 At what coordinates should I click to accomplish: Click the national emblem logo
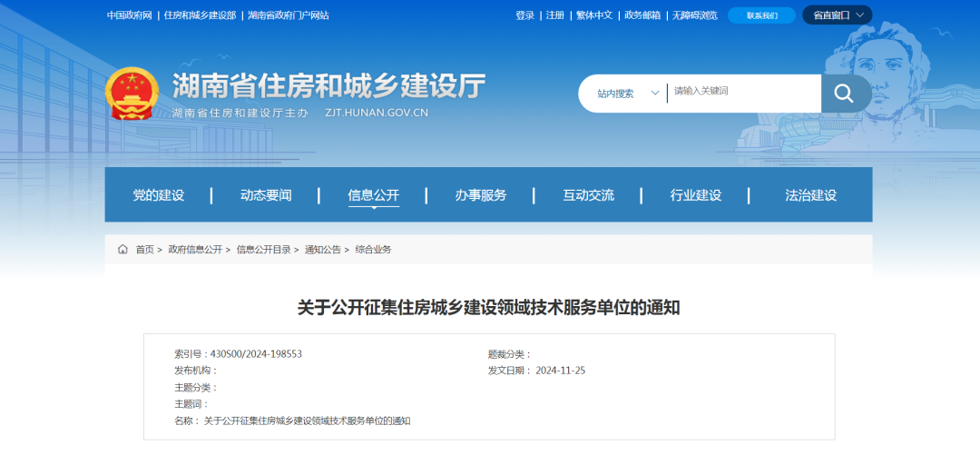(x=130, y=94)
